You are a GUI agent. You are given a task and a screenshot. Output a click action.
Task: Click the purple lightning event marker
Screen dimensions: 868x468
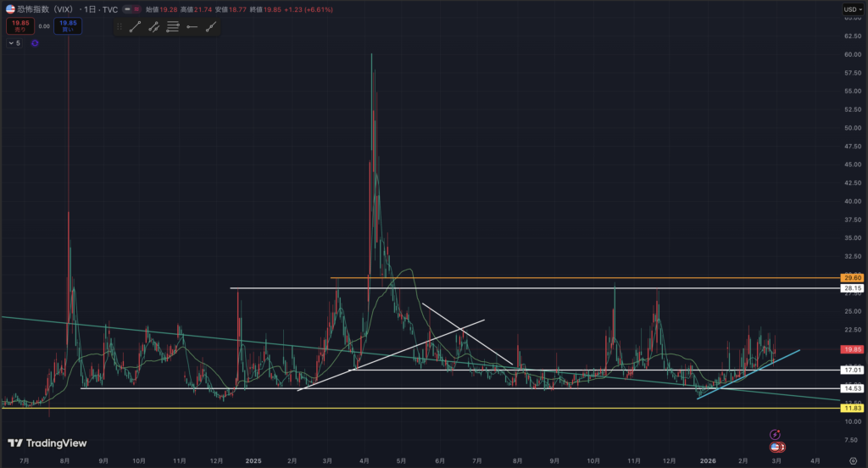[x=775, y=434]
